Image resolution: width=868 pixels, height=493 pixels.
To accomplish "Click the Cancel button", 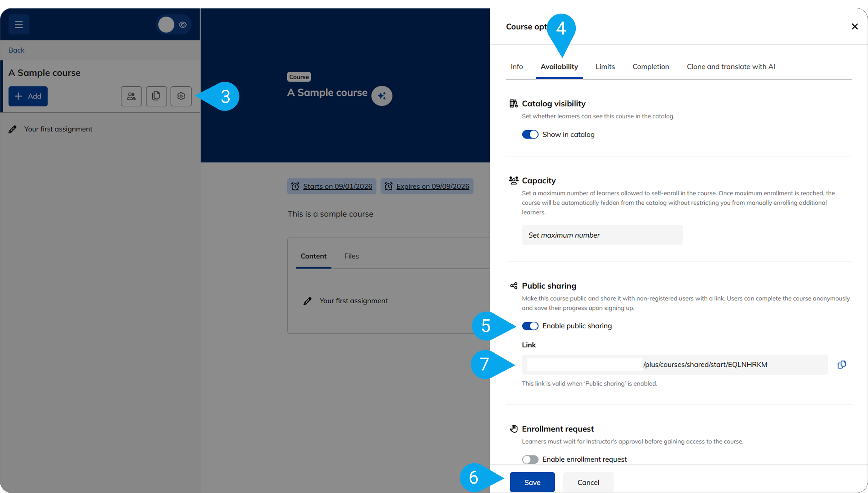I will 588,482.
